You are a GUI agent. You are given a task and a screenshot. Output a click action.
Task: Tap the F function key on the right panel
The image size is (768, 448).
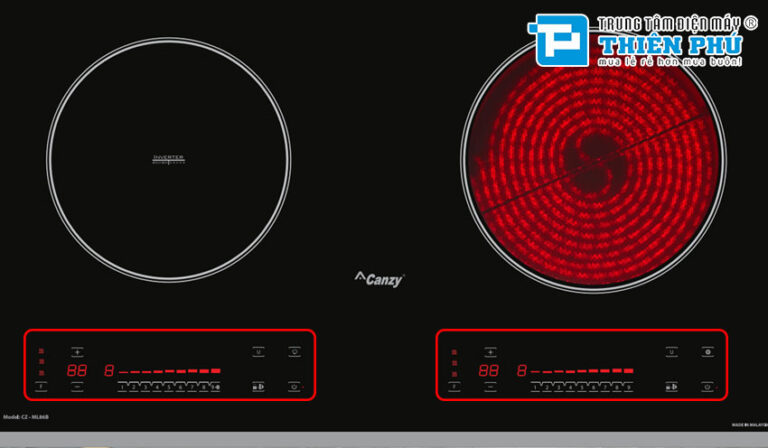454,387
